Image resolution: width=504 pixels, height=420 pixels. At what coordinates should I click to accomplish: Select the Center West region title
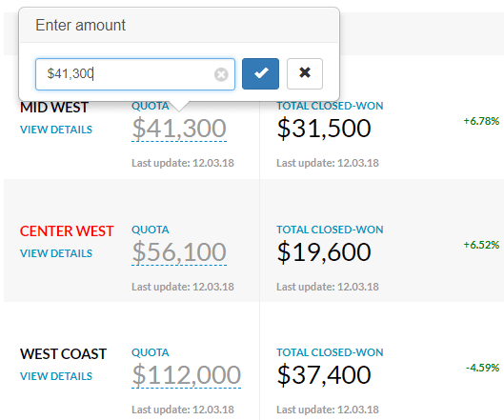[67, 231]
